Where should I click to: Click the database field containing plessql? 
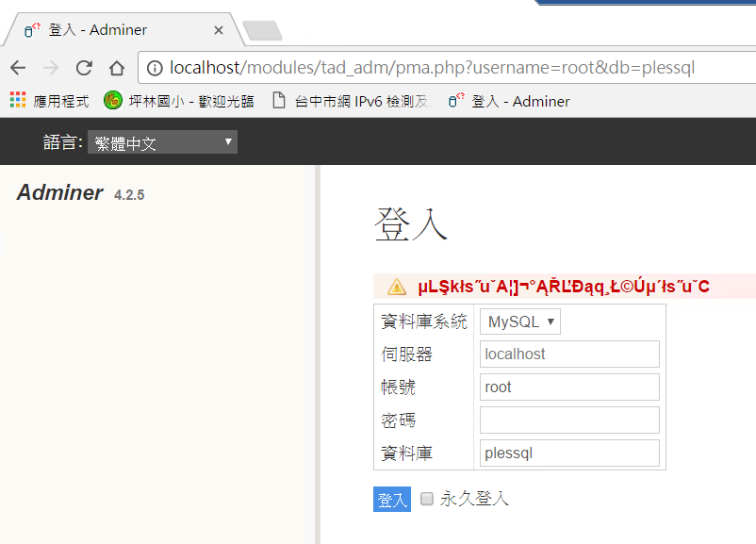pos(569,453)
